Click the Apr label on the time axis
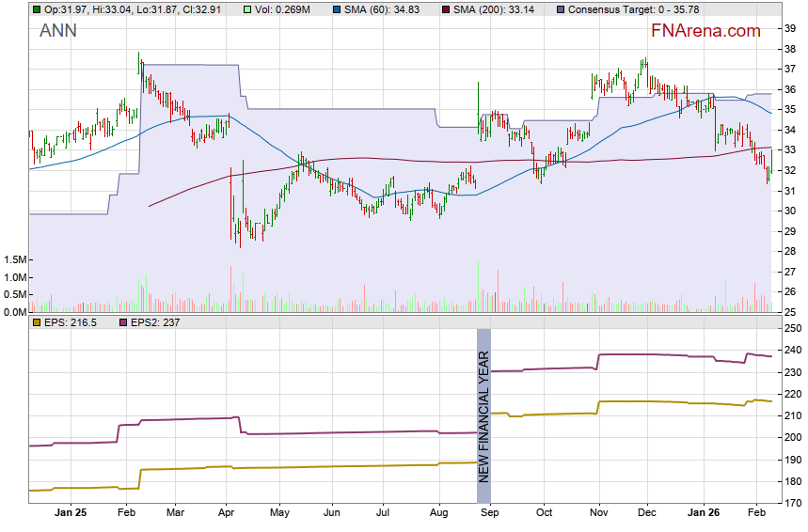Screen dimensions: 808x532 point(227,514)
